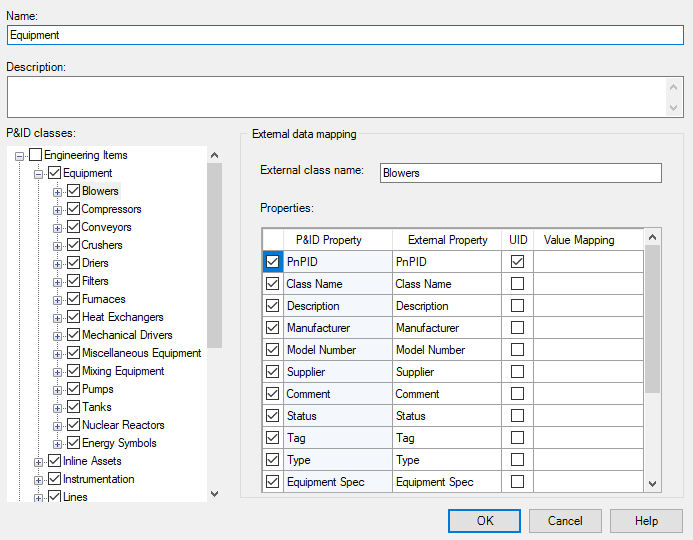The width and height of the screenshot is (693, 540).
Task: Enable UID for Class Name property
Action: [517, 284]
